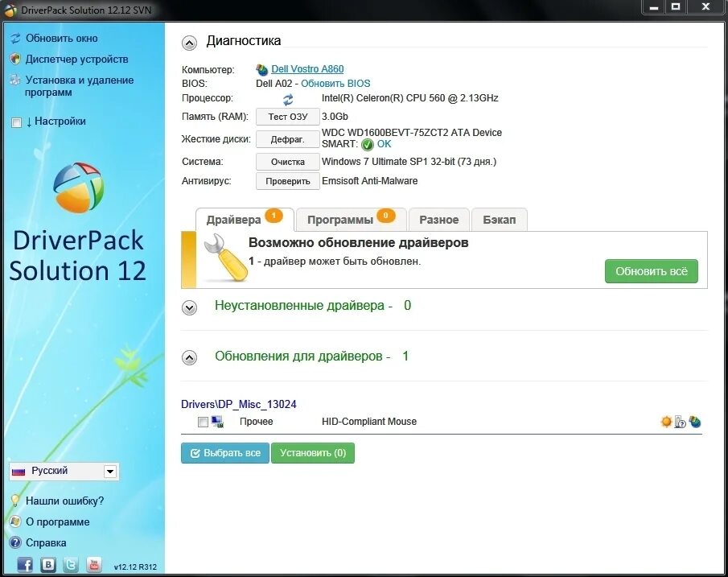Collapse the Диагностика section

189,41
